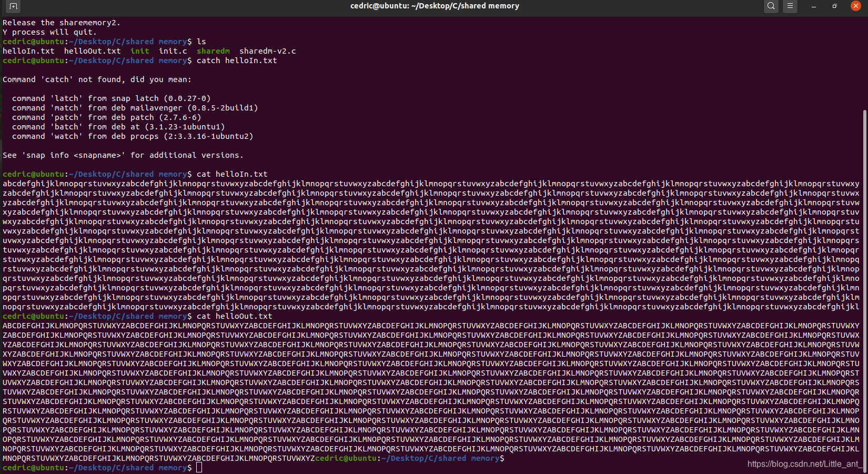
Task: Click the "See 'snap info <snapname>'" line
Action: point(123,155)
